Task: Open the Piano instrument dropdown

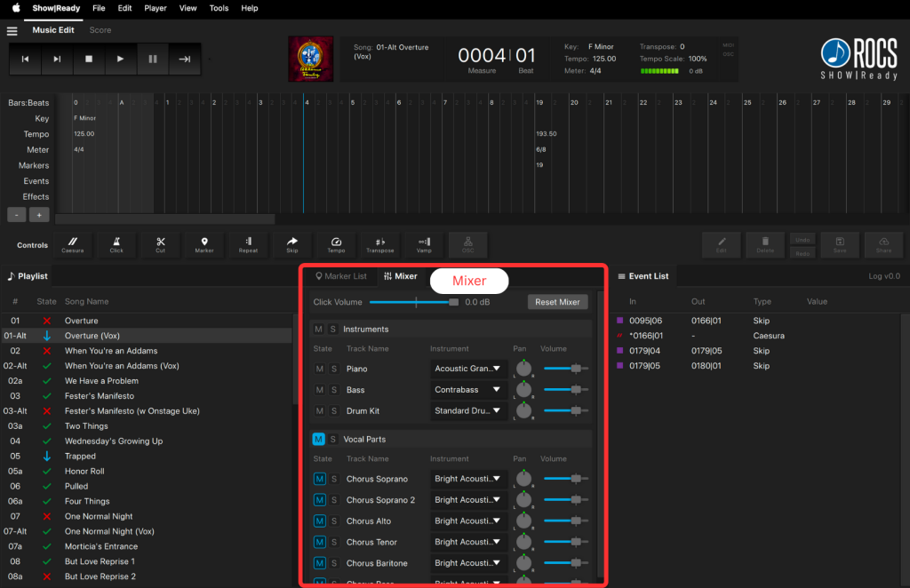Action: tap(468, 369)
